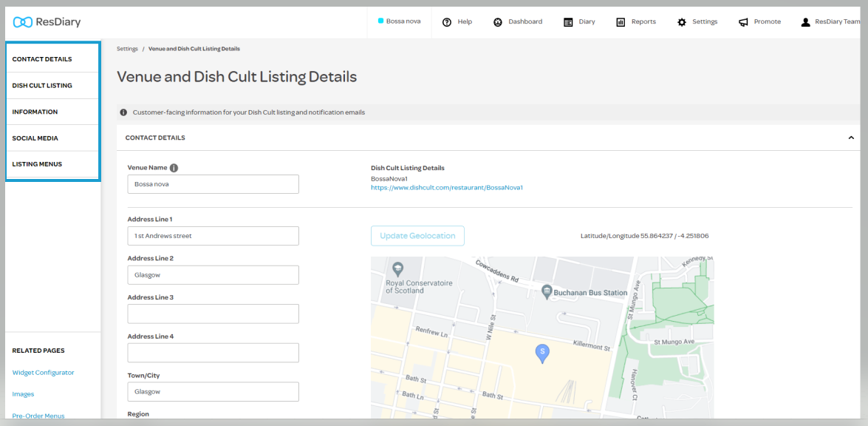868x426 pixels.
Task: Click the empty Address Line 4 field
Action: [213, 353]
